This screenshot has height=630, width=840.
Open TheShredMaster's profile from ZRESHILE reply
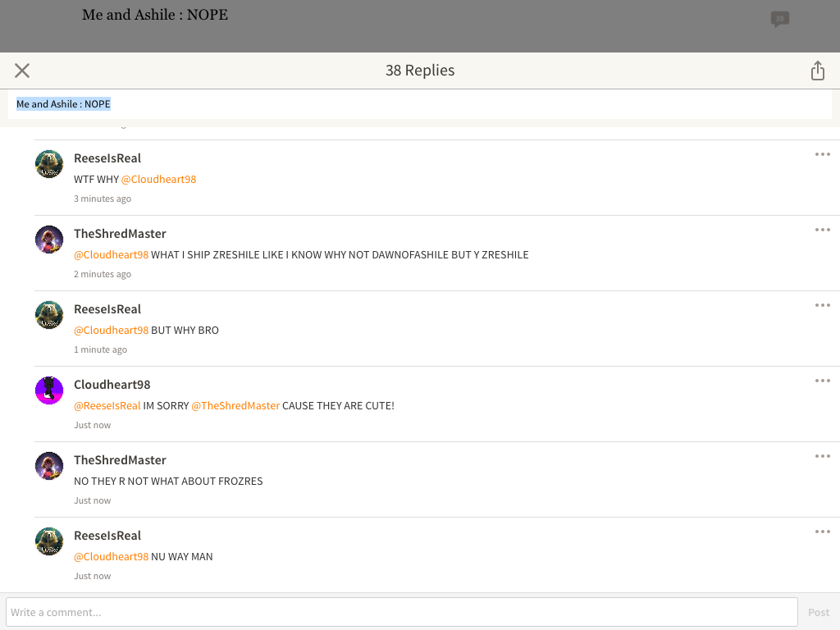pyautogui.click(x=120, y=234)
